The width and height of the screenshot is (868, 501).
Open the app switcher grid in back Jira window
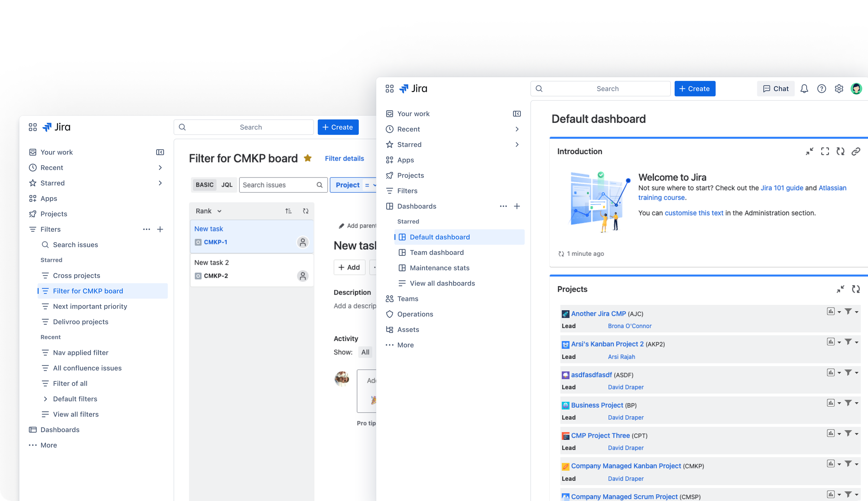(33, 127)
